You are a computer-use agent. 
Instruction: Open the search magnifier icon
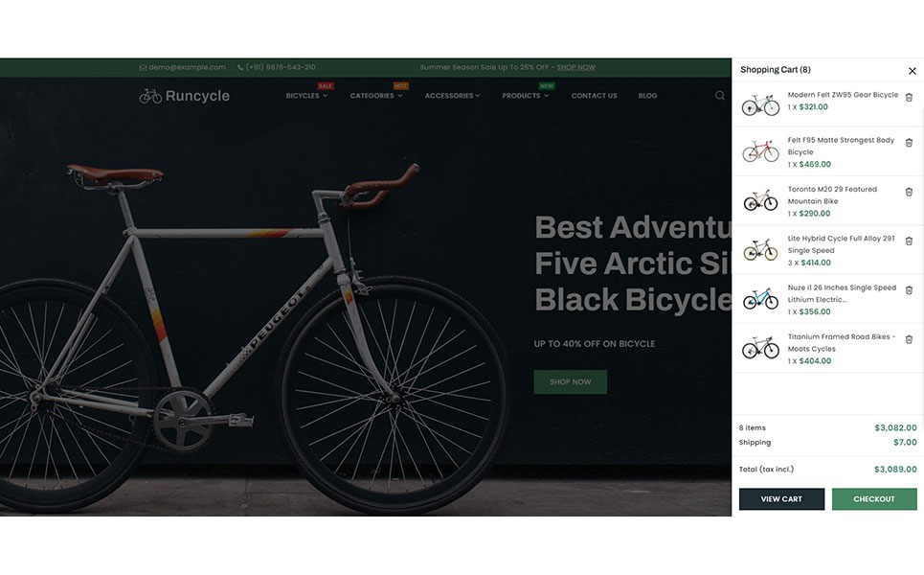coord(719,96)
